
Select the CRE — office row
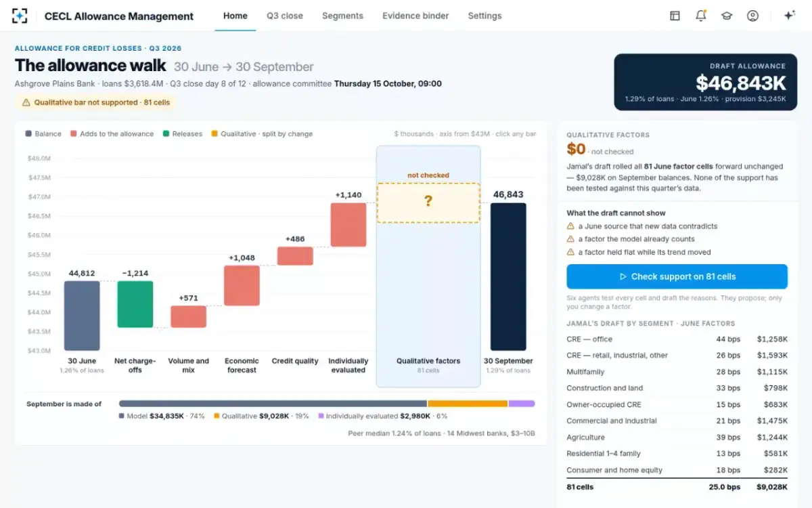pyautogui.click(x=677, y=339)
